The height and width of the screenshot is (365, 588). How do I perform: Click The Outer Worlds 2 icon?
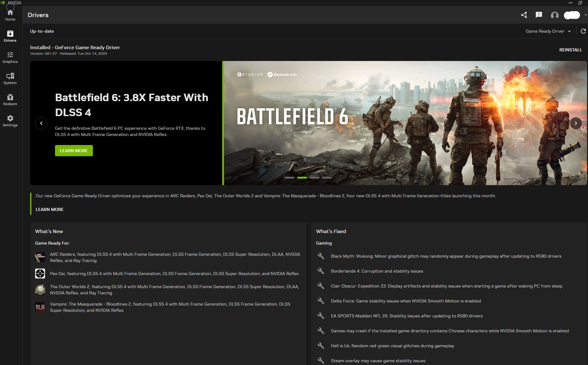click(40, 290)
